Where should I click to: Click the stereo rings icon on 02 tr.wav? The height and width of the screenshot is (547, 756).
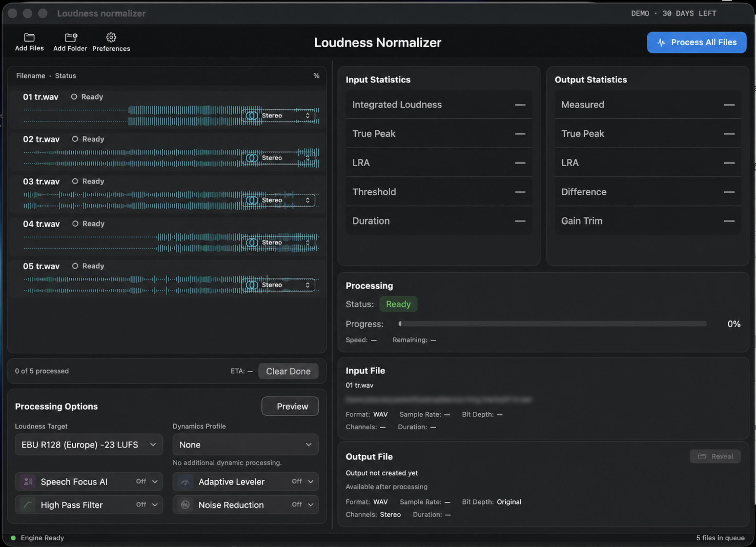tap(252, 158)
